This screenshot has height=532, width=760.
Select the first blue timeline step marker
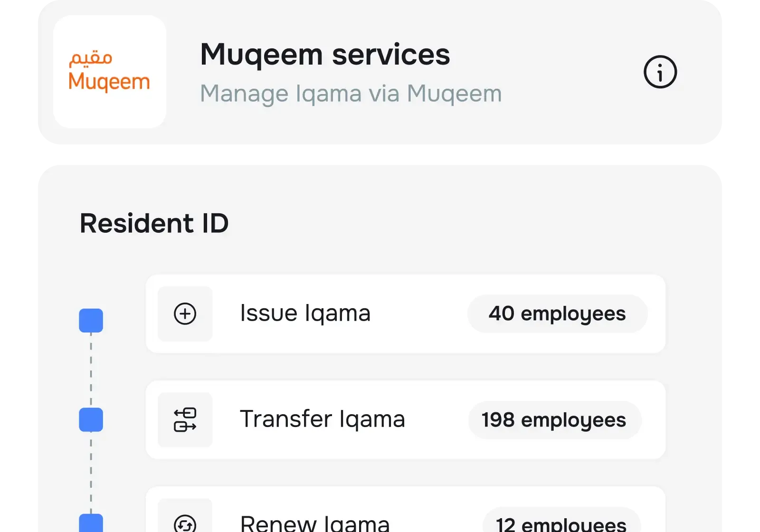[x=91, y=320]
